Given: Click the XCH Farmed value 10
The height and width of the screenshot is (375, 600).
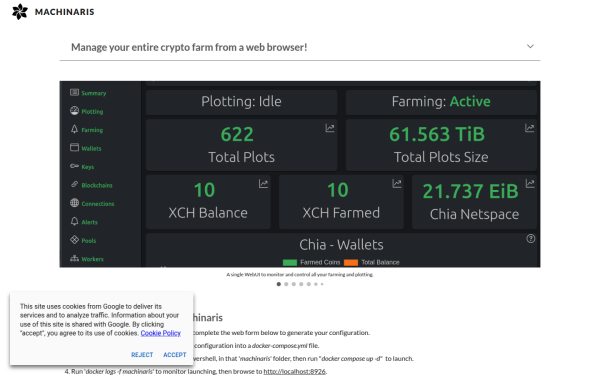Looking at the screenshot, I should (x=338, y=190).
